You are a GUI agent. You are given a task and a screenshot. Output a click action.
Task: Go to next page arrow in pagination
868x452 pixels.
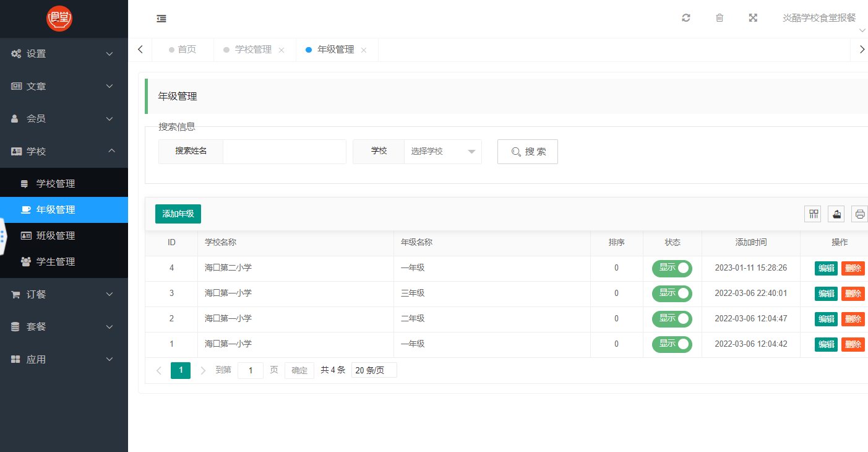click(203, 370)
